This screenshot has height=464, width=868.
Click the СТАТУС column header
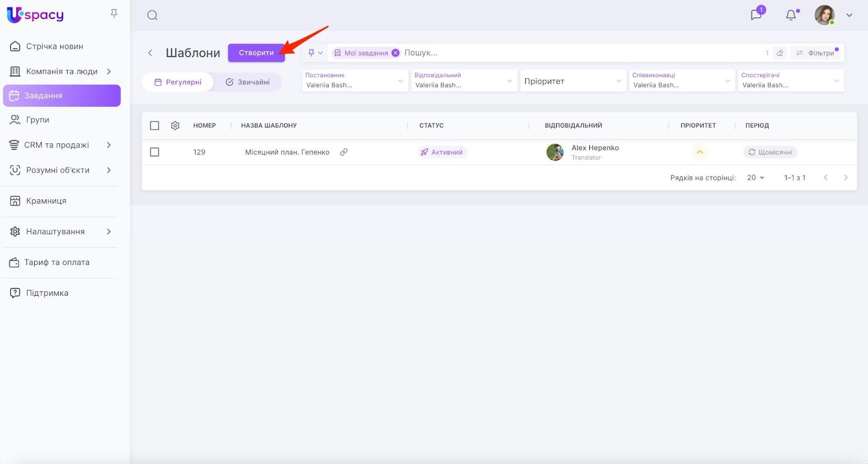[431, 125]
